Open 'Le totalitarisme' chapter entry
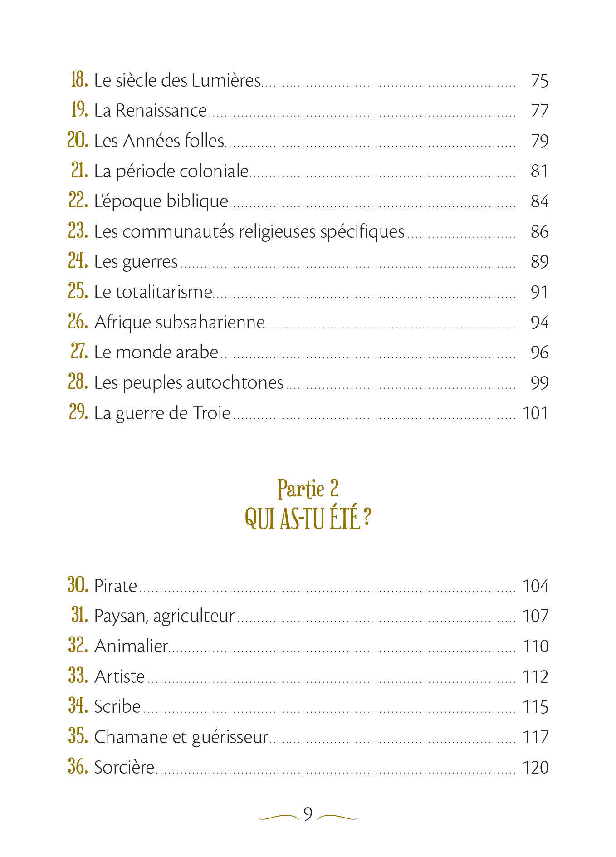The image size is (616, 857). coord(153,292)
